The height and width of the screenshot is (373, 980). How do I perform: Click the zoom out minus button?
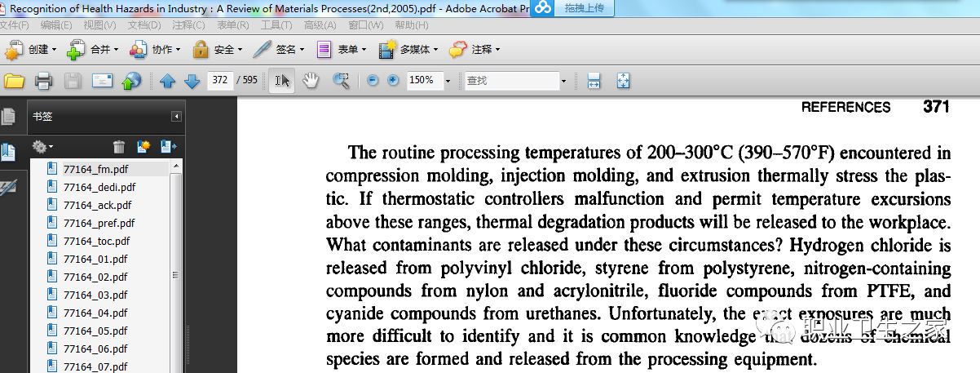pos(373,81)
